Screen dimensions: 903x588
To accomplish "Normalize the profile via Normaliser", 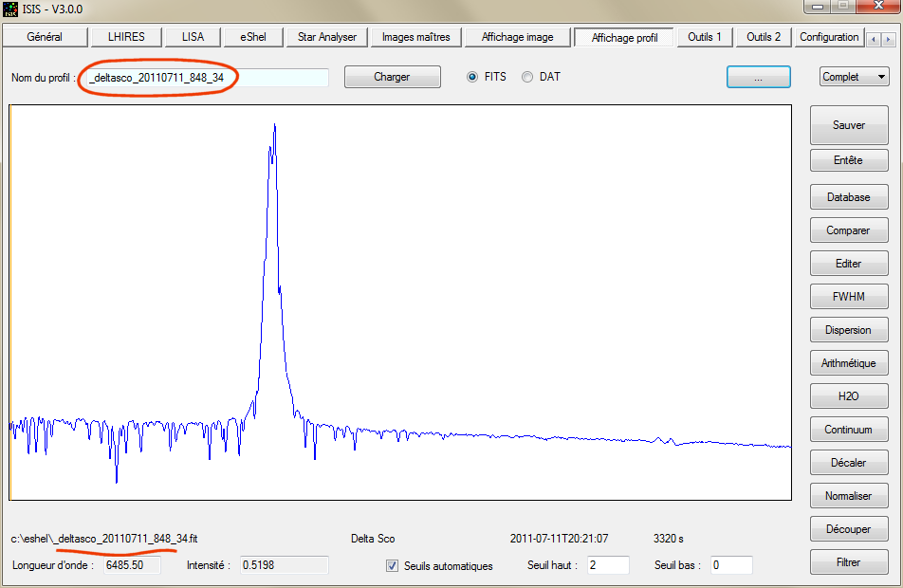I will 848,495.
